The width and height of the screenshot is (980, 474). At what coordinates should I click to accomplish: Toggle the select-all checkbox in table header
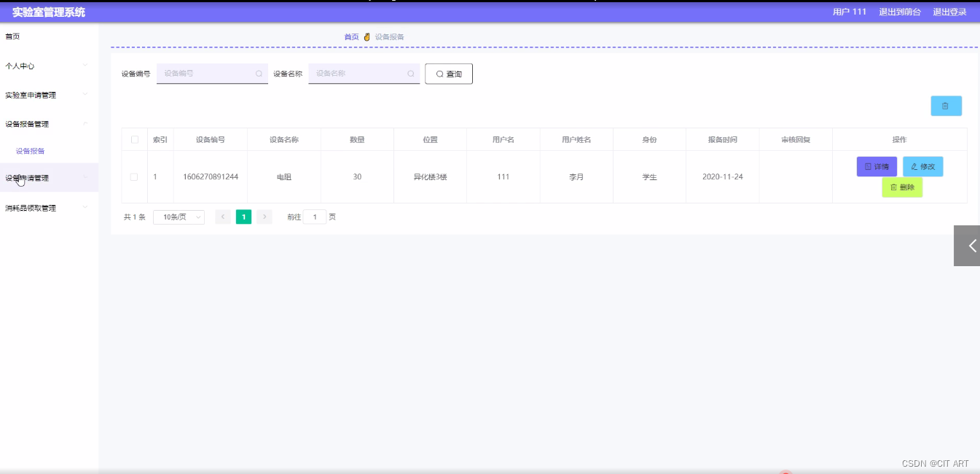point(134,139)
